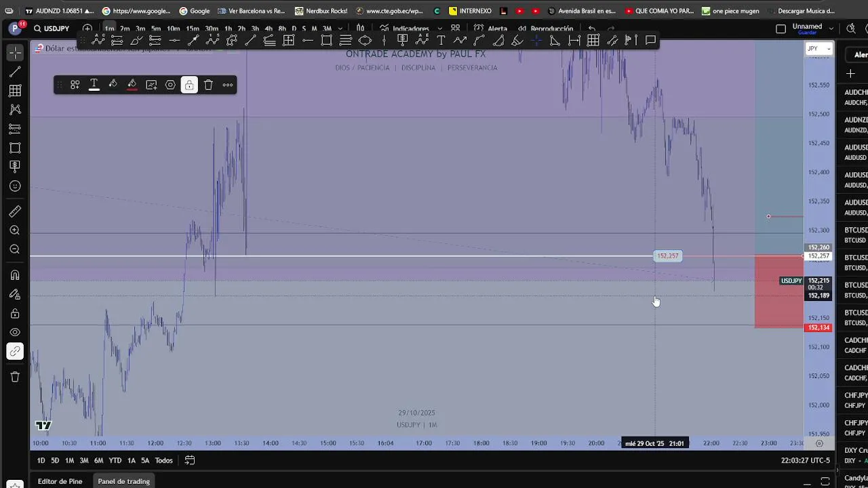This screenshot has height=488, width=868.
Task: Change text color with the T icon
Action: 94,85
